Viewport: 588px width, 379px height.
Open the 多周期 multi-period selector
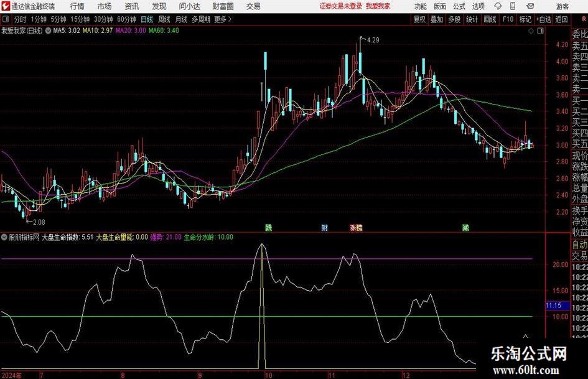[200, 19]
